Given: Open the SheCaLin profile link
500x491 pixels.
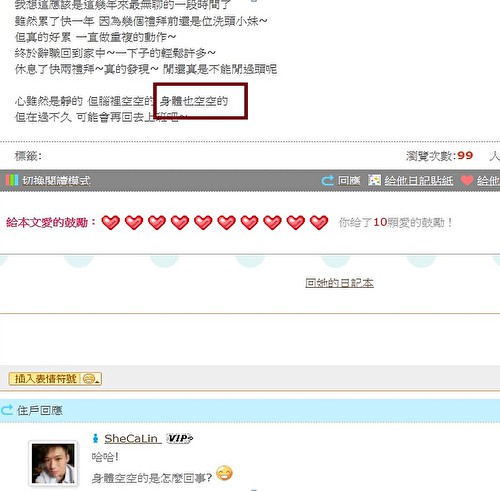Looking at the screenshot, I should pos(132,438).
